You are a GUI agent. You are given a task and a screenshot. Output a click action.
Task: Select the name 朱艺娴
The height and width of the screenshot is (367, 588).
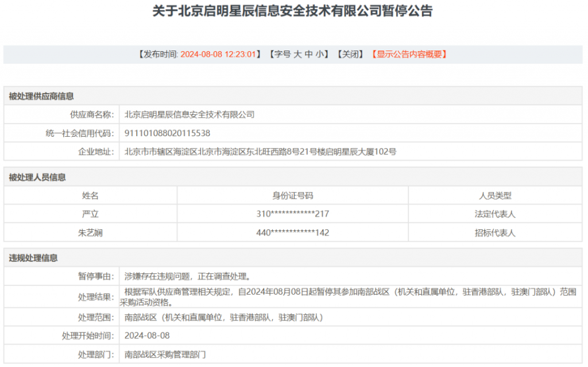coord(90,233)
